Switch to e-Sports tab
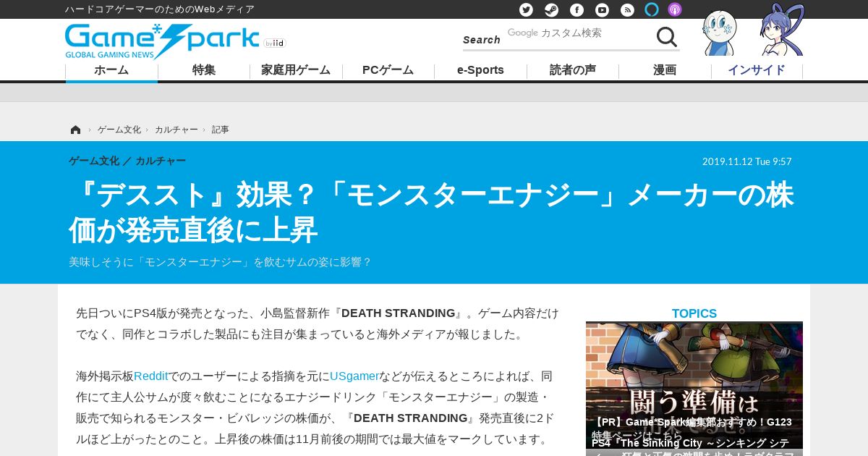This screenshot has width=868, height=456. 480,71
